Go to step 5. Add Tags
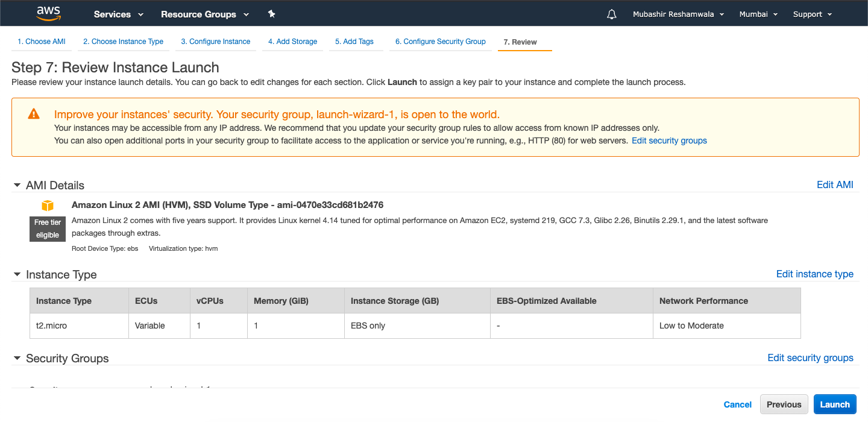 click(x=354, y=42)
